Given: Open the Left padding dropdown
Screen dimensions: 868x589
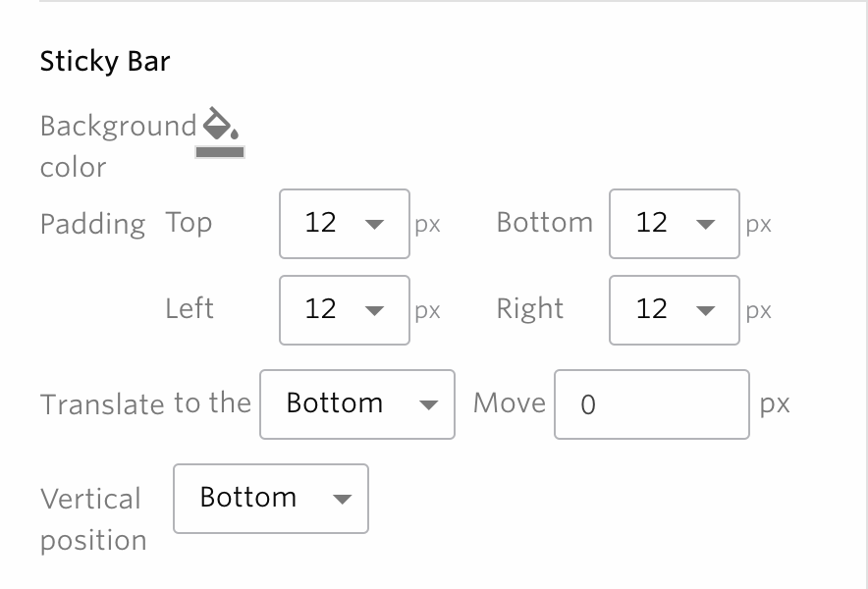Looking at the screenshot, I should 345,310.
